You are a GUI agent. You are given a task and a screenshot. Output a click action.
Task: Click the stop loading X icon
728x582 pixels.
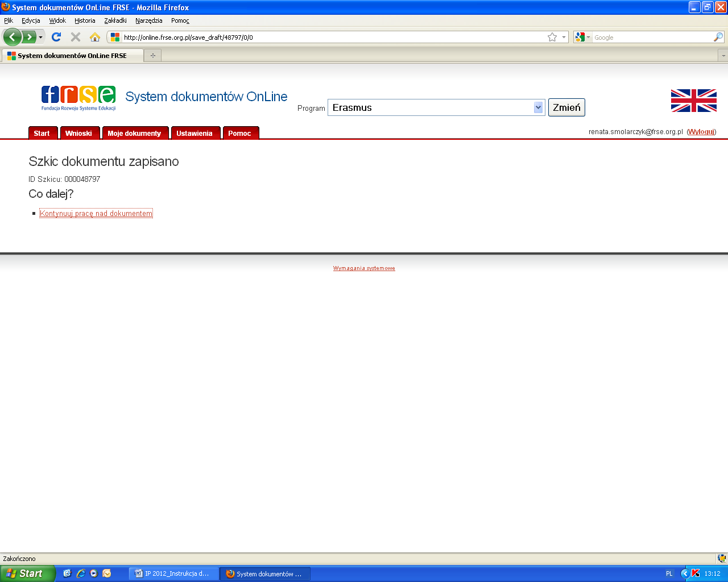tap(75, 37)
